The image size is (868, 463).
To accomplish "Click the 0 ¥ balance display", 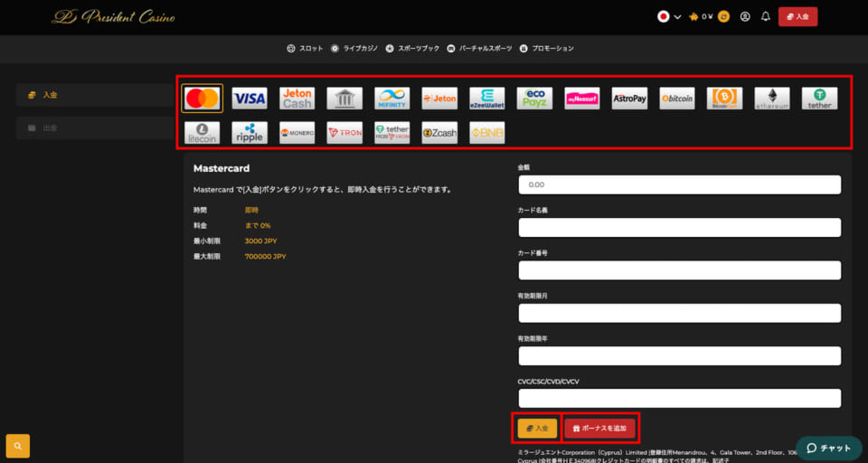I will (x=707, y=16).
